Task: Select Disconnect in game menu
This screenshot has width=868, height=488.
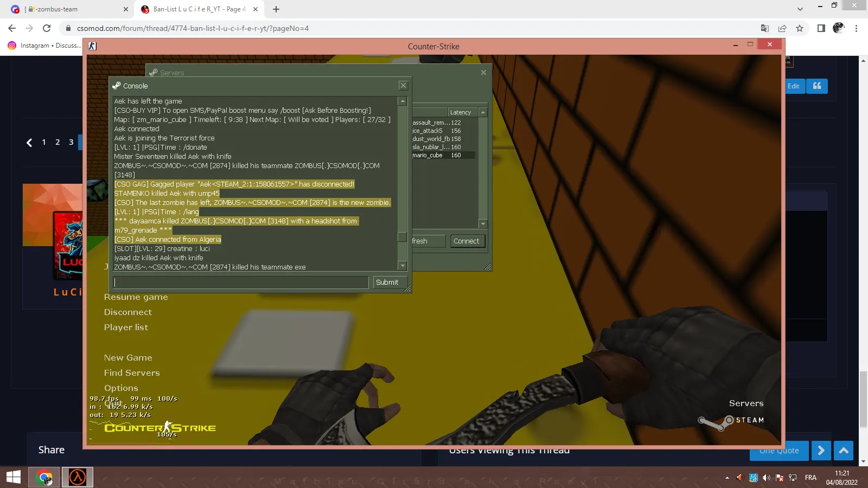Action: coord(128,312)
